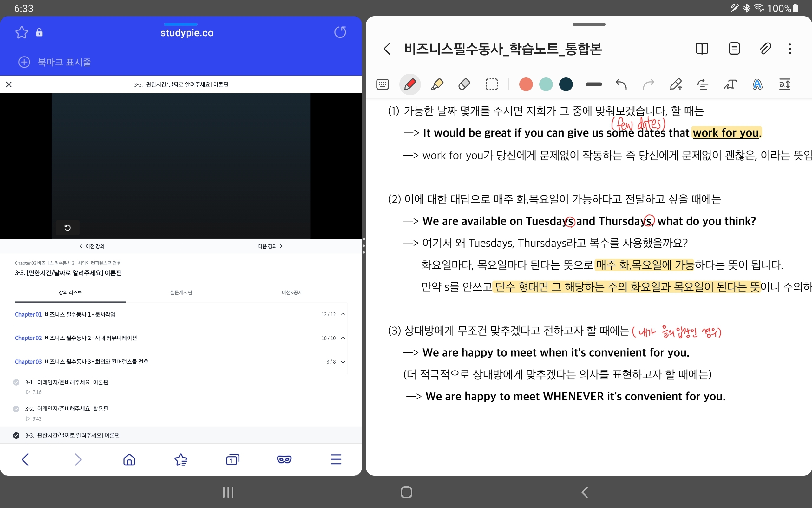The image size is (812, 508).
Task: Bookmark page with the star icon
Action: pos(22,33)
